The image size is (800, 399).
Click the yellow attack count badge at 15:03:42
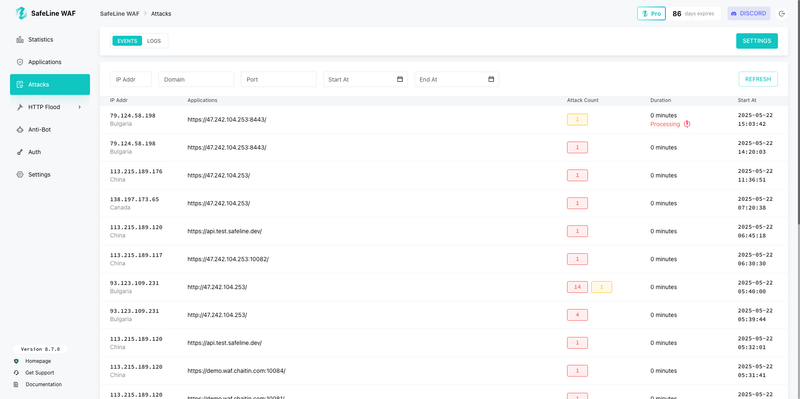point(577,119)
